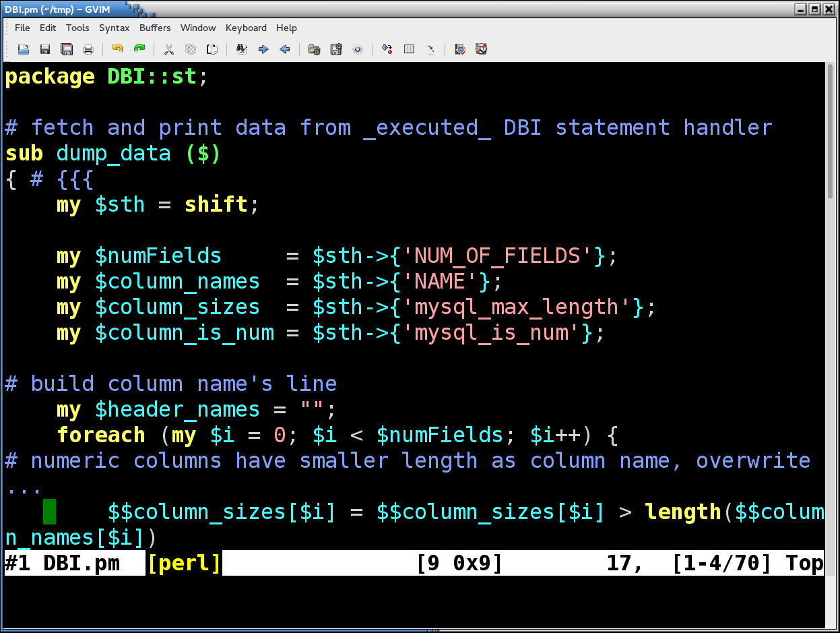Click the '$column_is_num' variable

click(x=184, y=332)
